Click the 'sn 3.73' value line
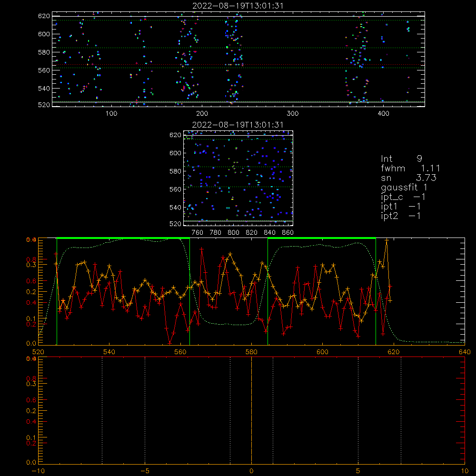 tap(408, 178)
